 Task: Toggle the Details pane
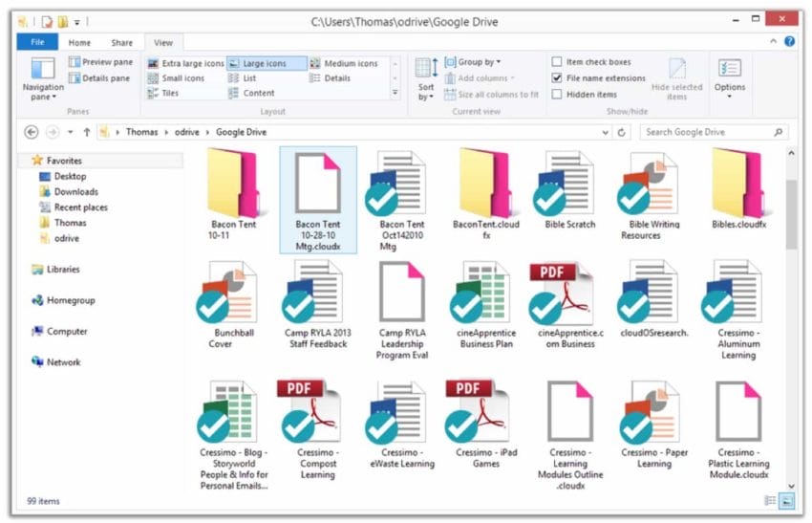coord(99,78)
